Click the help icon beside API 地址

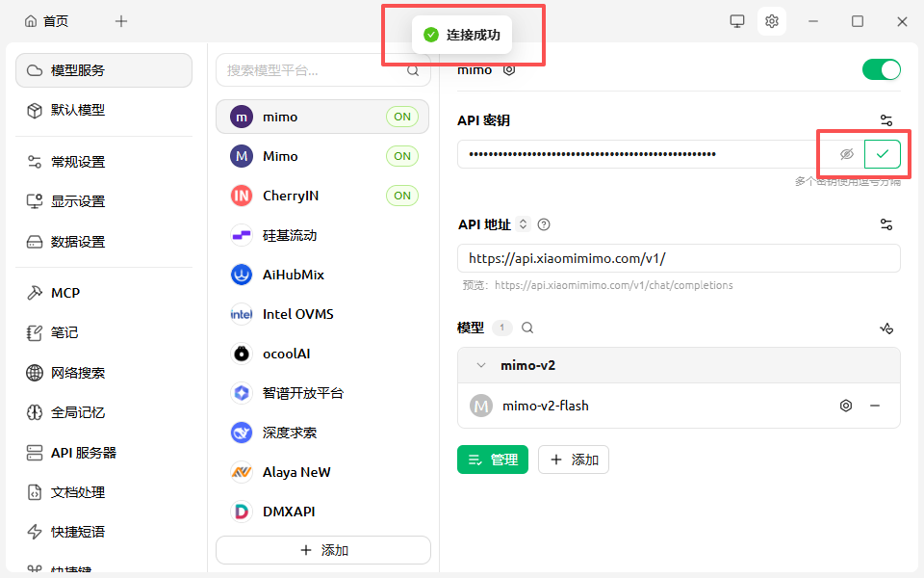point(544,224)
